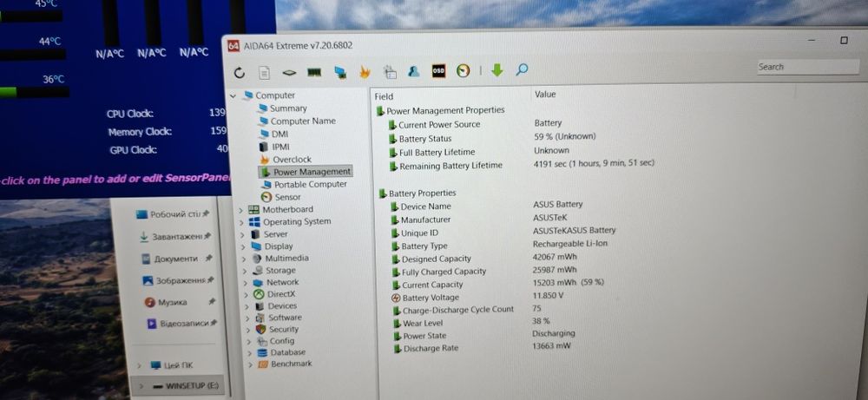Click the Refresh toolbar icon in AIDA64
Image resolution: width=868 pixels, height=400 pixels.
point(240,73)
